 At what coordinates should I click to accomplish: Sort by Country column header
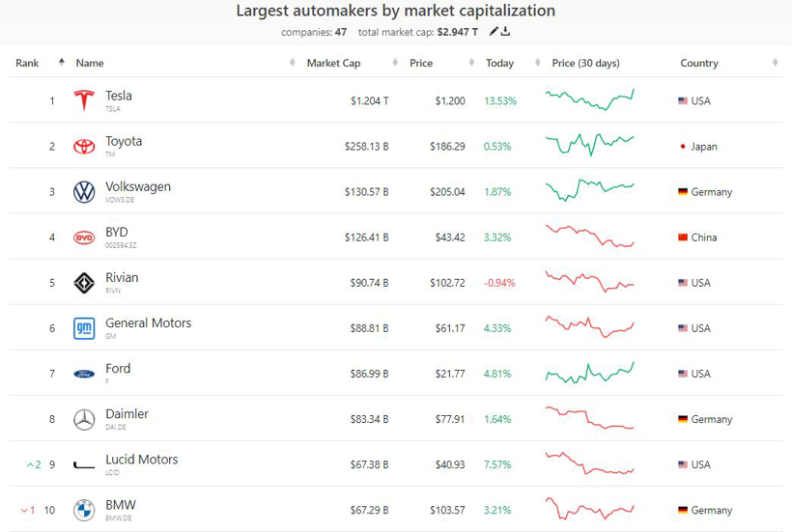[x=699, y=63]
